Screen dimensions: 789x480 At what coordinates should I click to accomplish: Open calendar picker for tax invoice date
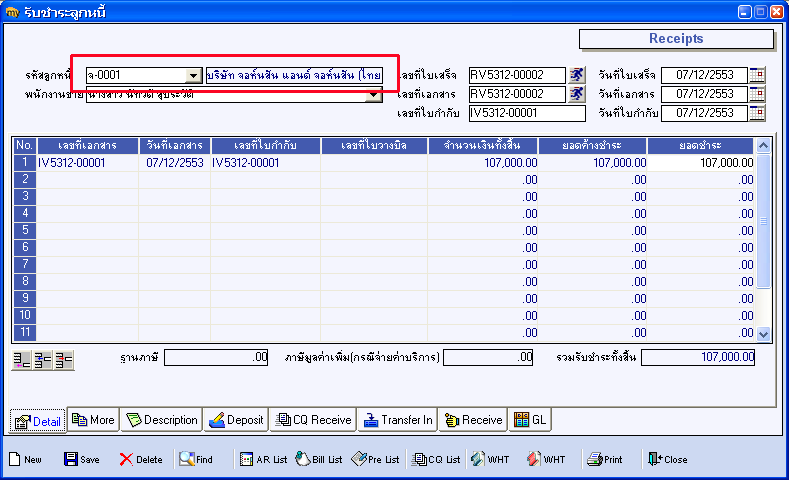pos(756,113)
